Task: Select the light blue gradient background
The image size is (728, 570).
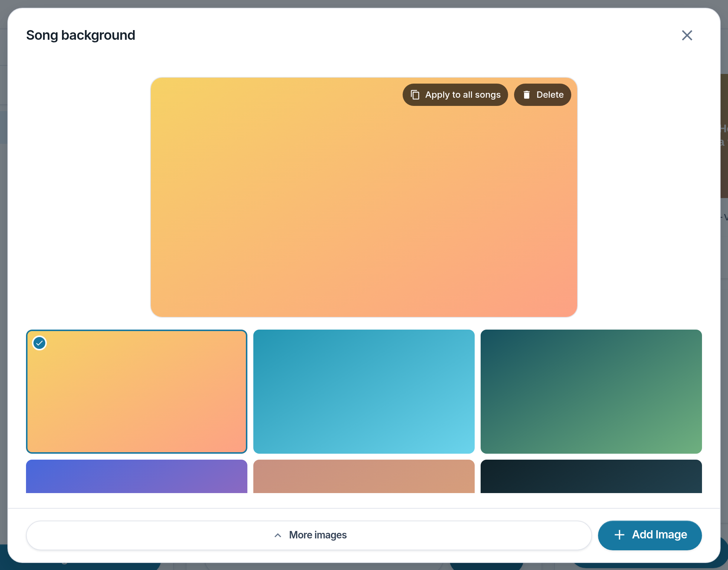Action: pyautogui.click(x=364, y=391)
